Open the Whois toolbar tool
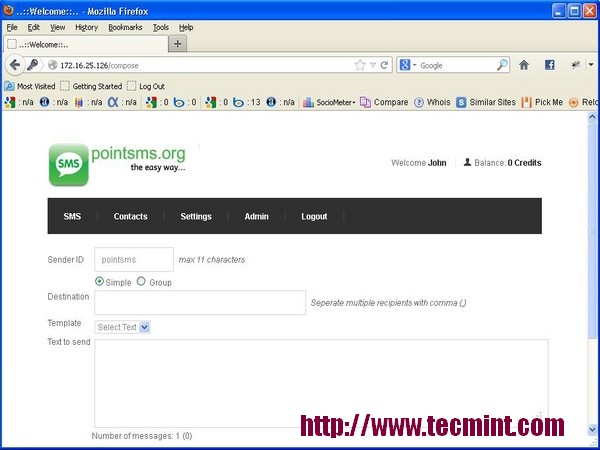 click(432, 103)
